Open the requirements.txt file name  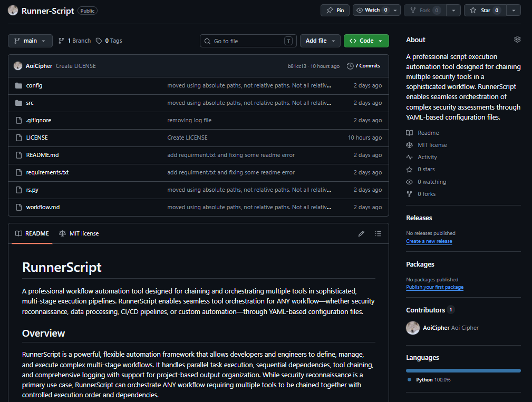[47, 172]
